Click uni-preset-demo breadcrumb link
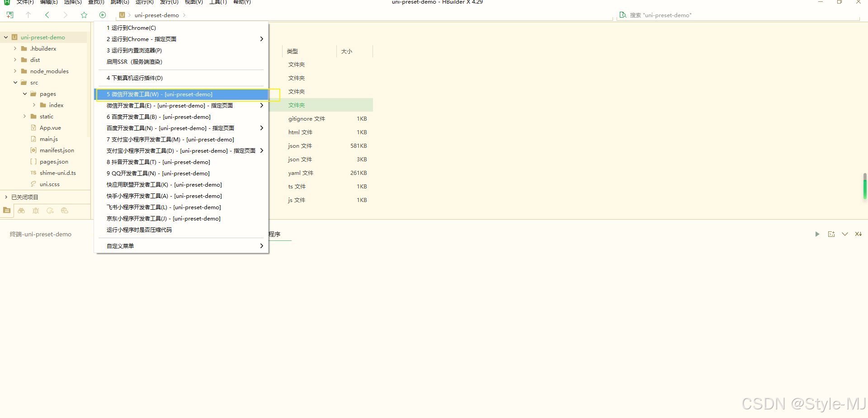The height and width of the screenshot is (418, 868). pyautogui.click(x=156, y=15)
